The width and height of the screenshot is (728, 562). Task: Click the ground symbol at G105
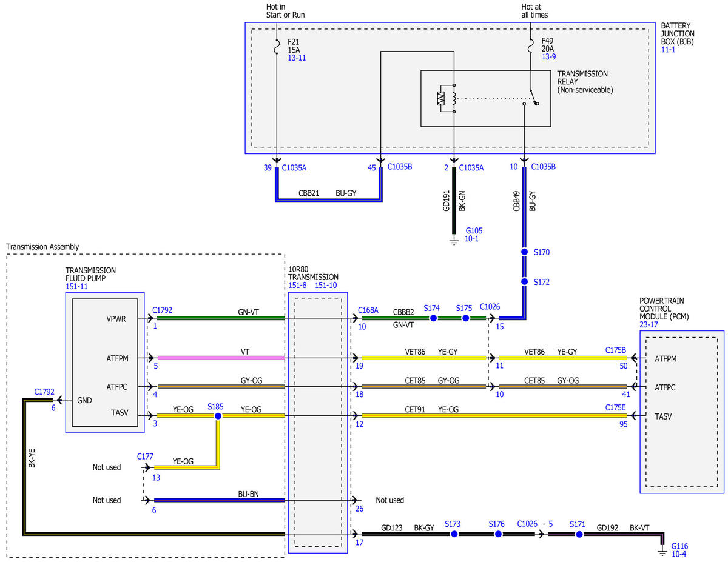coord(454,241)
